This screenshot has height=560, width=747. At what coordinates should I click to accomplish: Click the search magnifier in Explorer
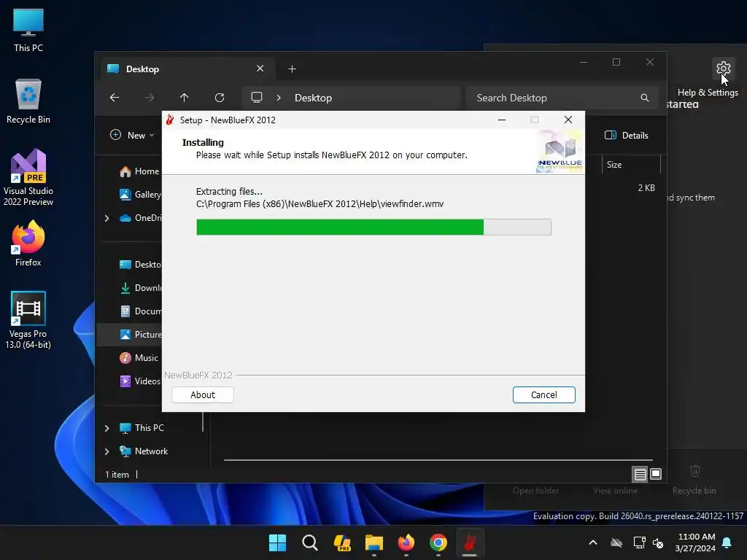coord(645,98)
